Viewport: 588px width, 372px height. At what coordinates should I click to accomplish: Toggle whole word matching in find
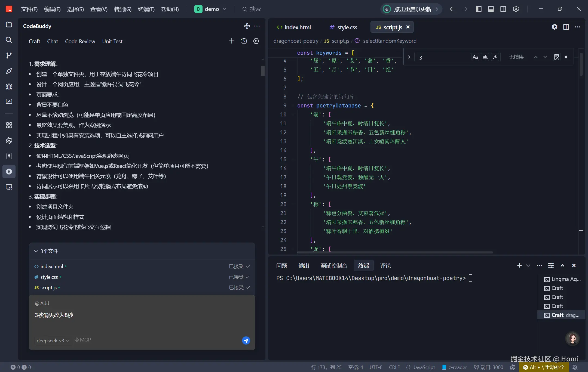coord(485,57)
